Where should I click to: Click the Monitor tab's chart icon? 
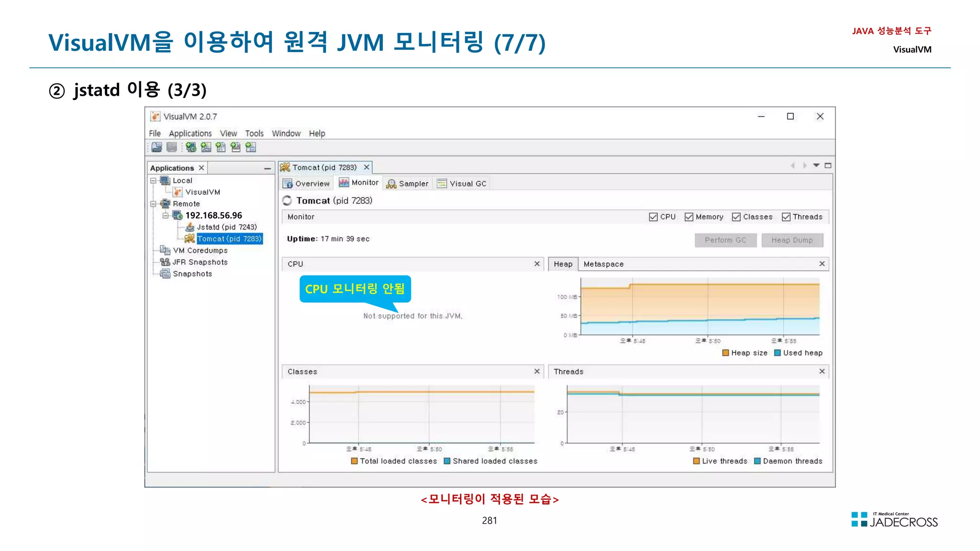[344, 183]
